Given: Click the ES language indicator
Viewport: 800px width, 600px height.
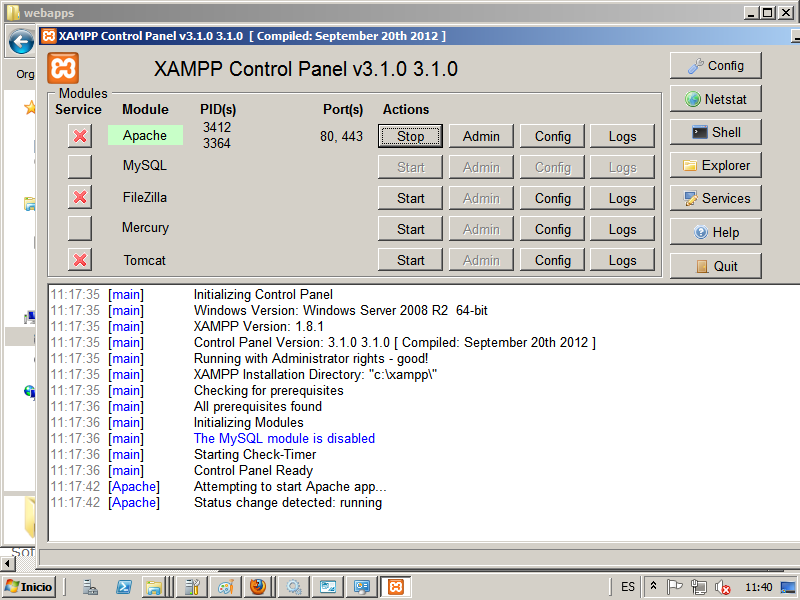Looking at the screenshot, I should (x=628, y=587).
